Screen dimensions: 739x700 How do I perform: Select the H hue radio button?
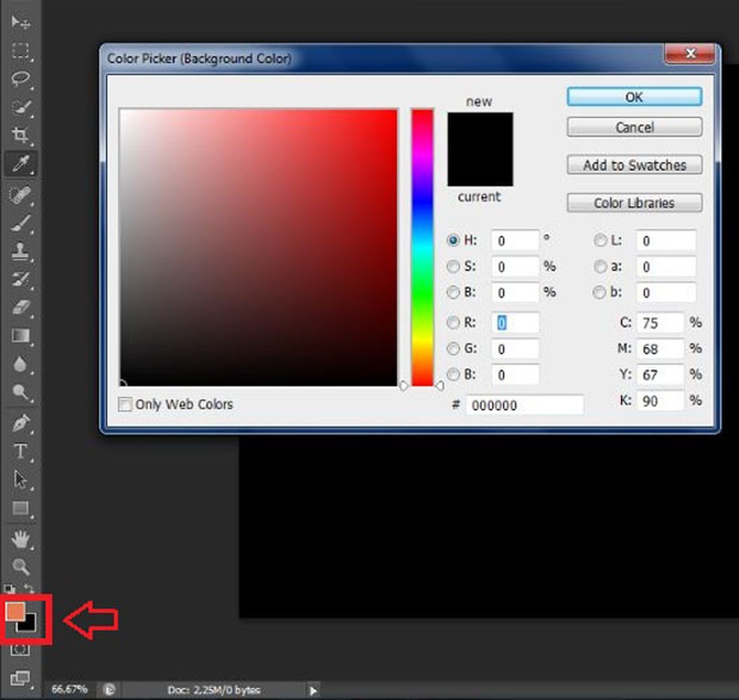coord(453,240)
